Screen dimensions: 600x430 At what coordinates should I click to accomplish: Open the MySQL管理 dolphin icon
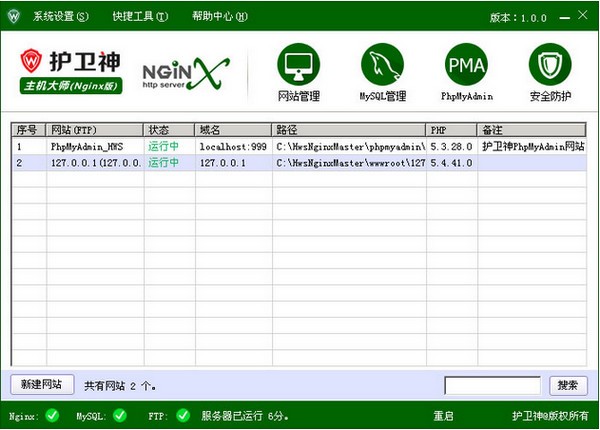pyautogui.click(x=382, y=64)
